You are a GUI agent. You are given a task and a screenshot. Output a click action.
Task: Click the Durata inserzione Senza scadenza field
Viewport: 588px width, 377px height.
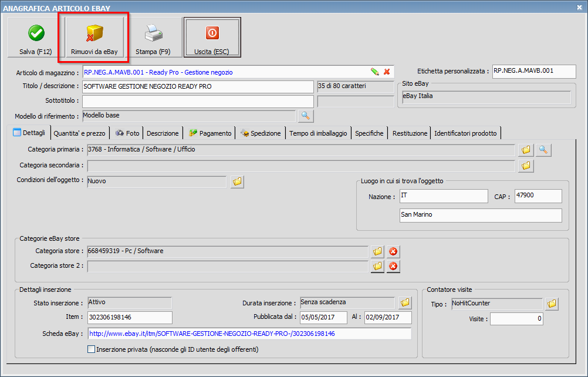tap(347, 303)
